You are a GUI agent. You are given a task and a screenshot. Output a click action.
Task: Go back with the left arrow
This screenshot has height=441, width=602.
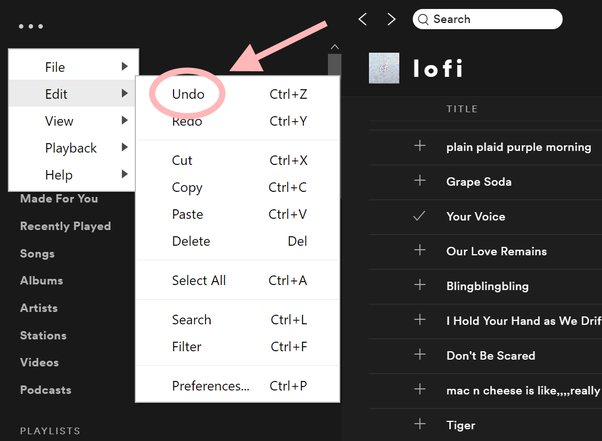362,19
